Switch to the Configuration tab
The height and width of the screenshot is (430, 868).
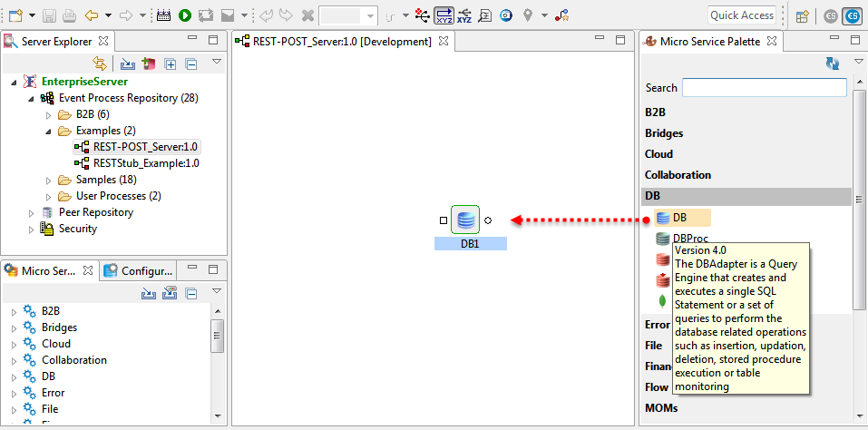point(138,270)
